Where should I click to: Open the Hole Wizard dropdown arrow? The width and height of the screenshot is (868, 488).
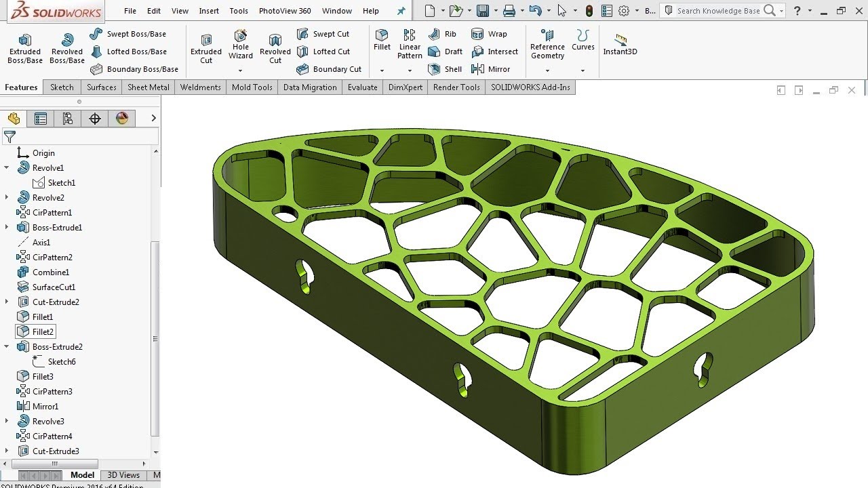pos(241,70)
